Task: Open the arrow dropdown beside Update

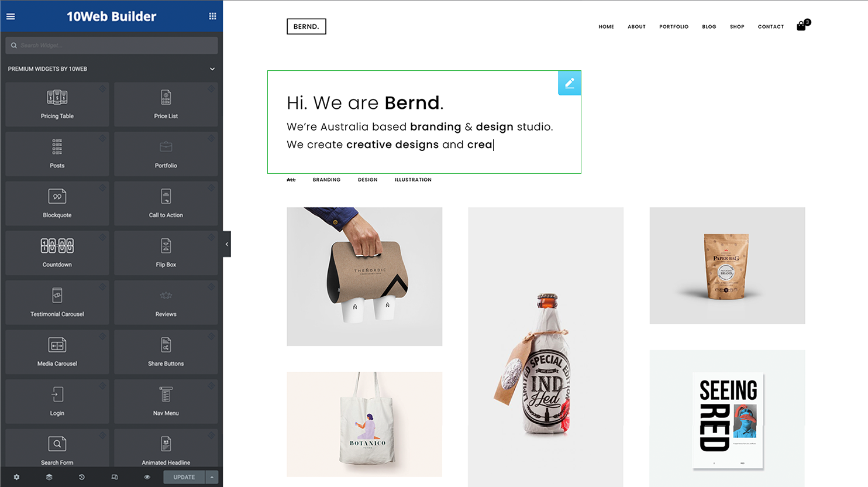Action: 212,477
